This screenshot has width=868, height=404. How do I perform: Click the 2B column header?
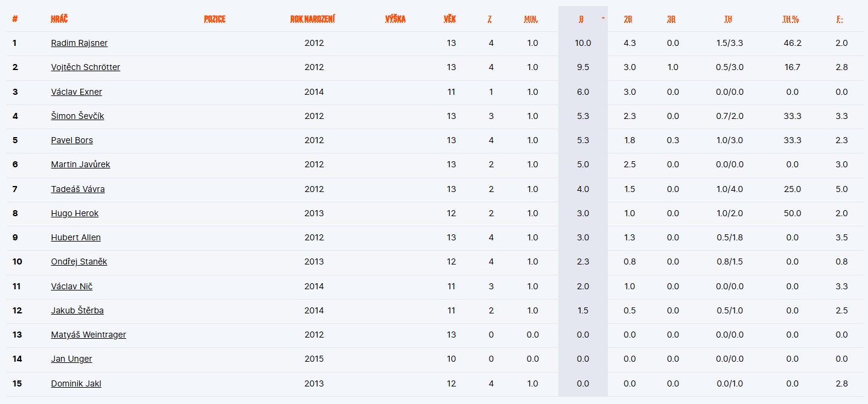click(628, 19)
